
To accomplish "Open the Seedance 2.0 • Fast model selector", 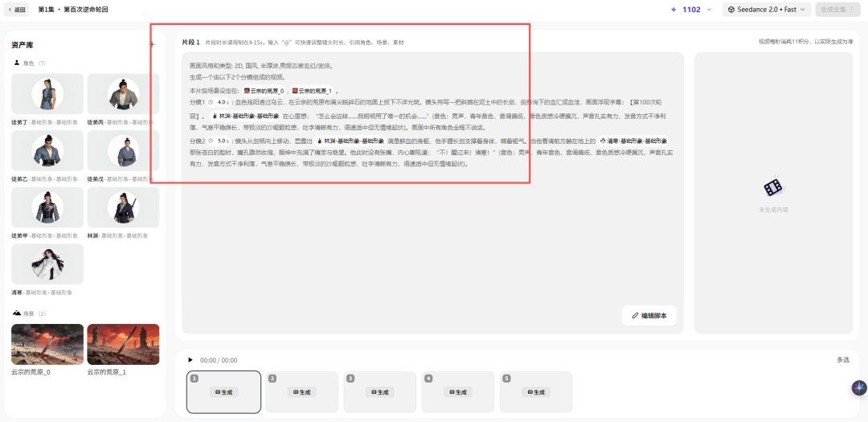I will 767,10.
